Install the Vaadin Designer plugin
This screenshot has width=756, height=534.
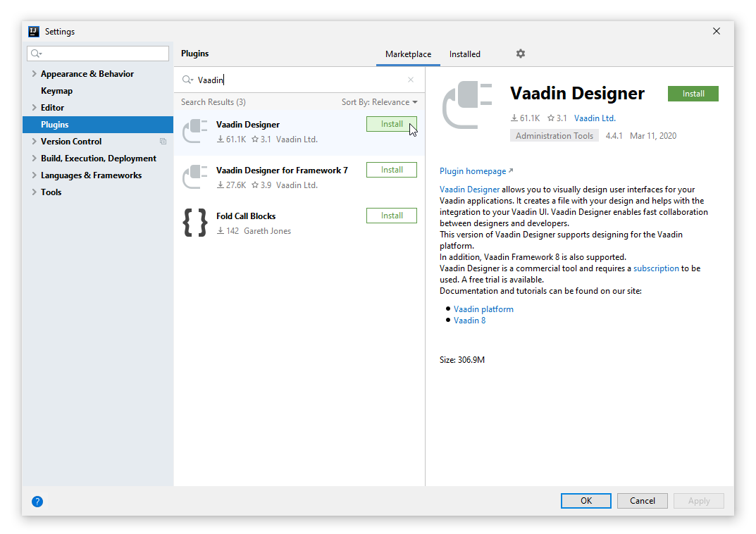point(391,123)
